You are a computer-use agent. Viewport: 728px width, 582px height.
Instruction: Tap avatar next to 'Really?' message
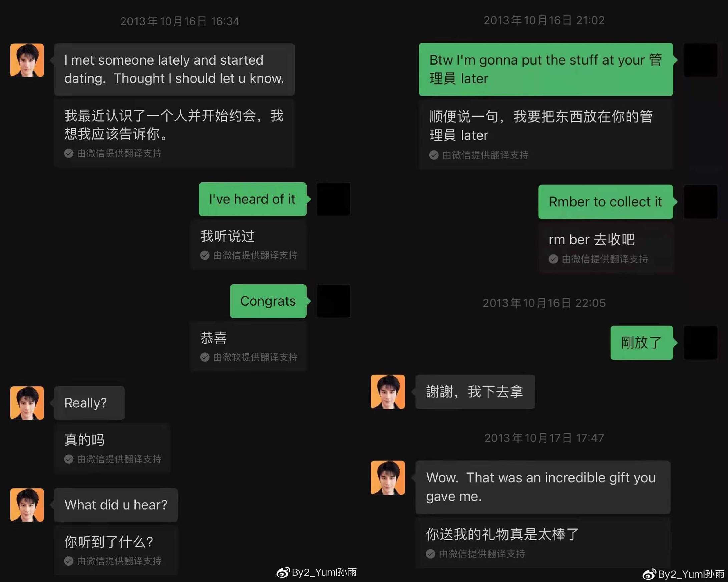[x=27, y=403]
